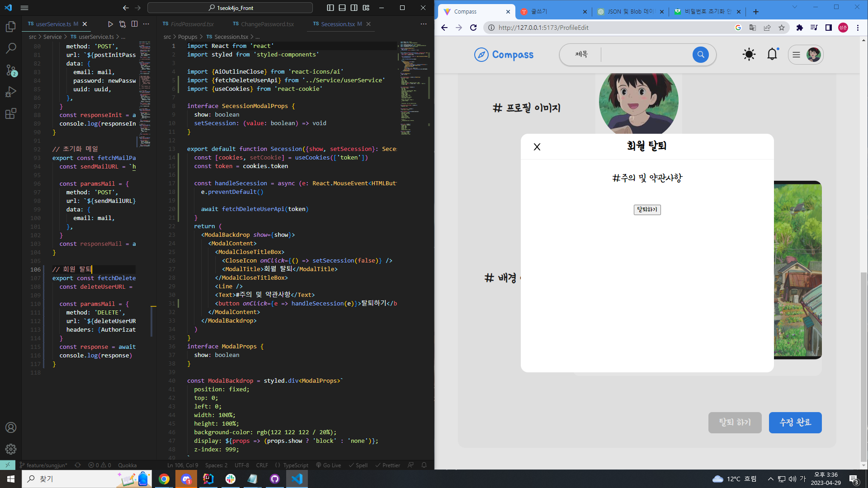Expand the profile hamburger menu
Image resolution: width=868 pixels, height=488 pixels.
tap(796, 55)
